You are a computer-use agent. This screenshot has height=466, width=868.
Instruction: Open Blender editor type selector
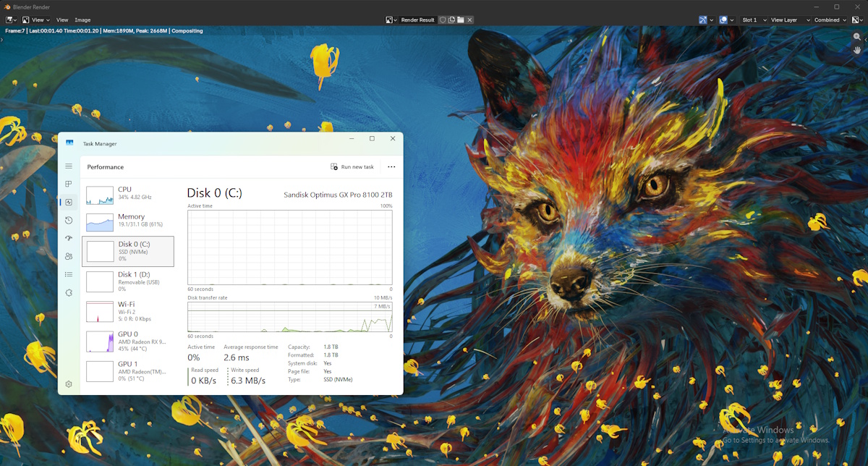[x=11, y=20]
